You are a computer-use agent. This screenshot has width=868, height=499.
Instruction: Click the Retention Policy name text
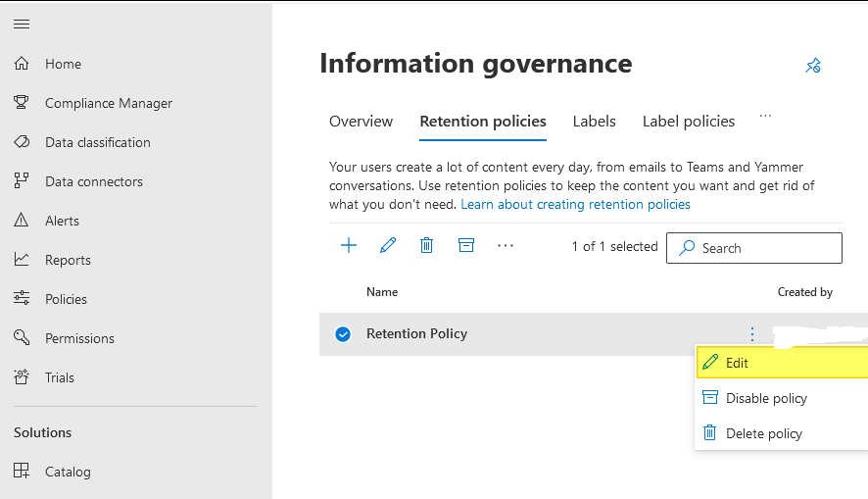416,333
